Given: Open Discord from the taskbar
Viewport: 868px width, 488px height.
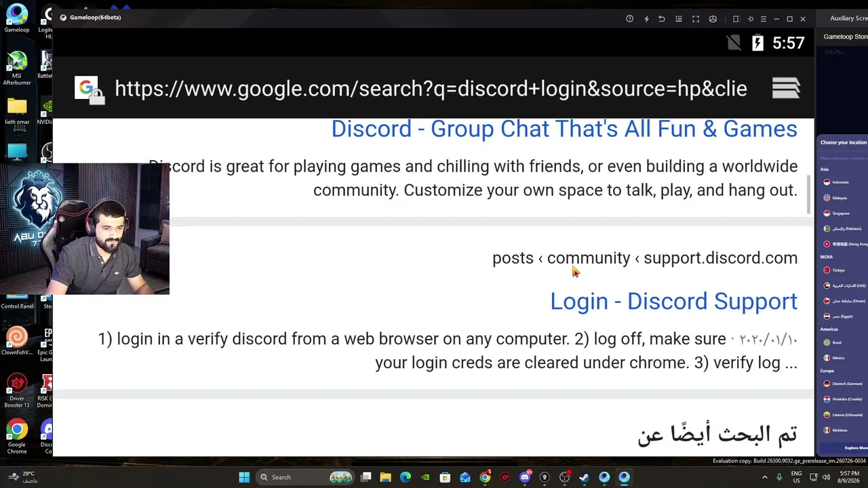Looking at the screenshot, I should click(524, 477).
